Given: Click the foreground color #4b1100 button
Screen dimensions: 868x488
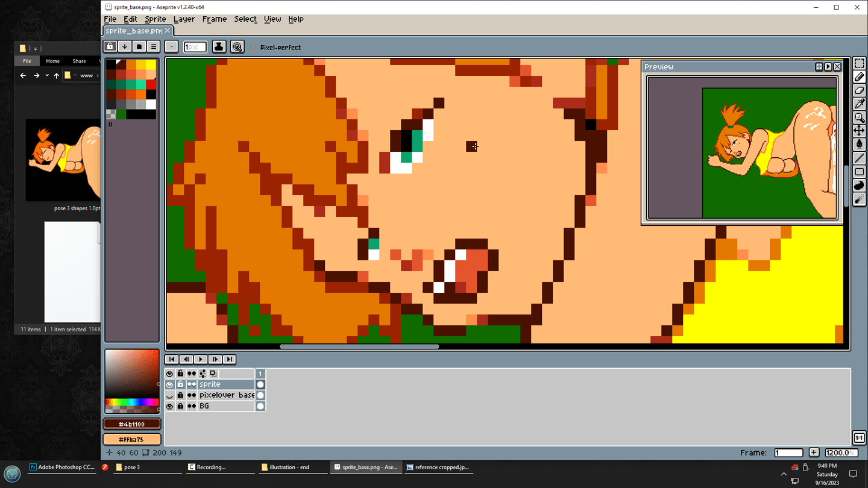Looking at the screenshot, I should [x=132, y=424].
